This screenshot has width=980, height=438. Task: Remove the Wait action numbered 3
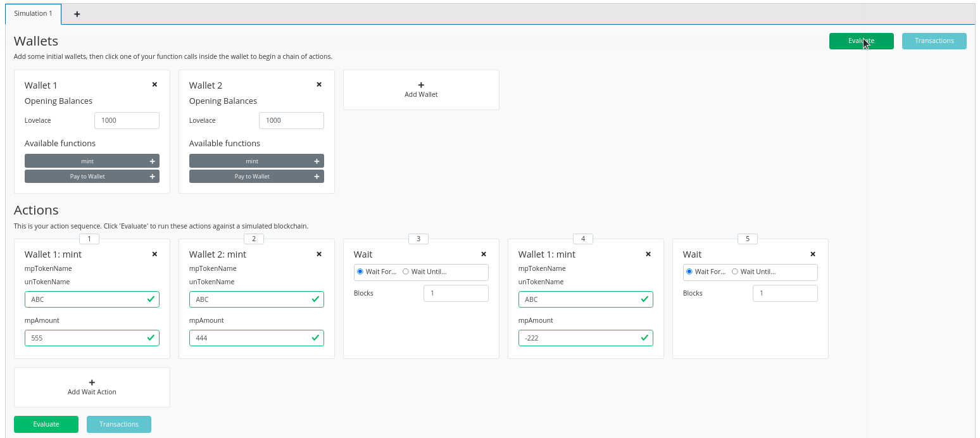coord(484,254)
